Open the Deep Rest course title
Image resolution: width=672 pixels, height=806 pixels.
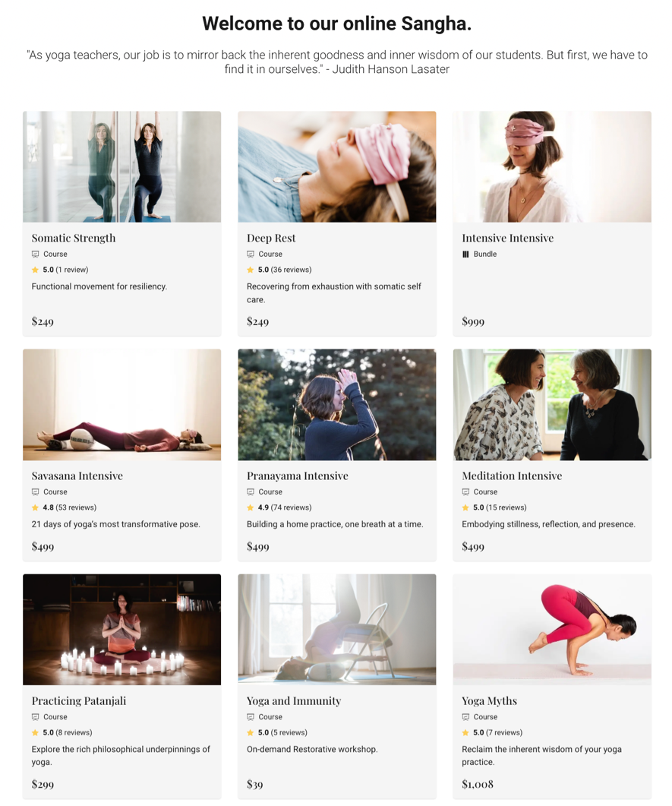click(271, 238)
